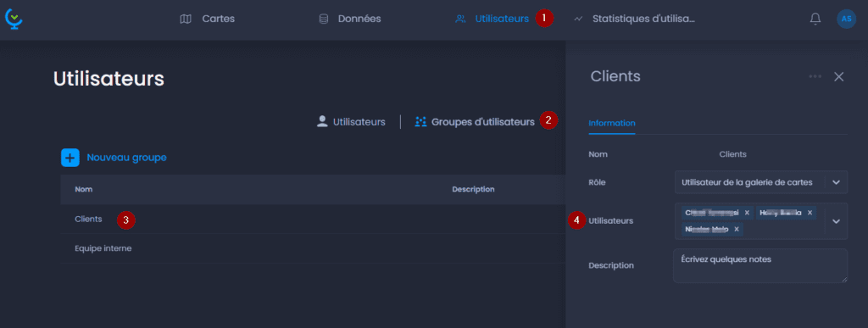Click the group dots icon for Groupes d'utilisateurs
Viewport: 868px width, 328px height.
[x=420, y=122]
